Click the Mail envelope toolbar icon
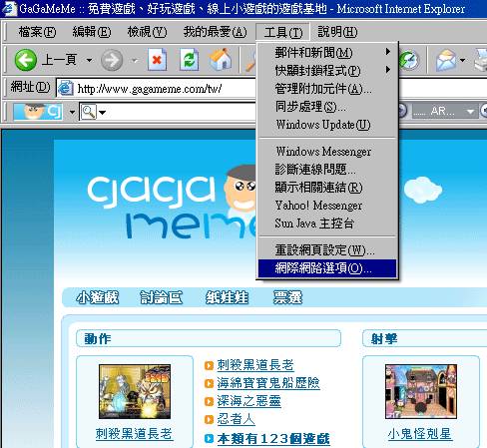Viewport: 487px width, 448px height. tap(446, 60)
